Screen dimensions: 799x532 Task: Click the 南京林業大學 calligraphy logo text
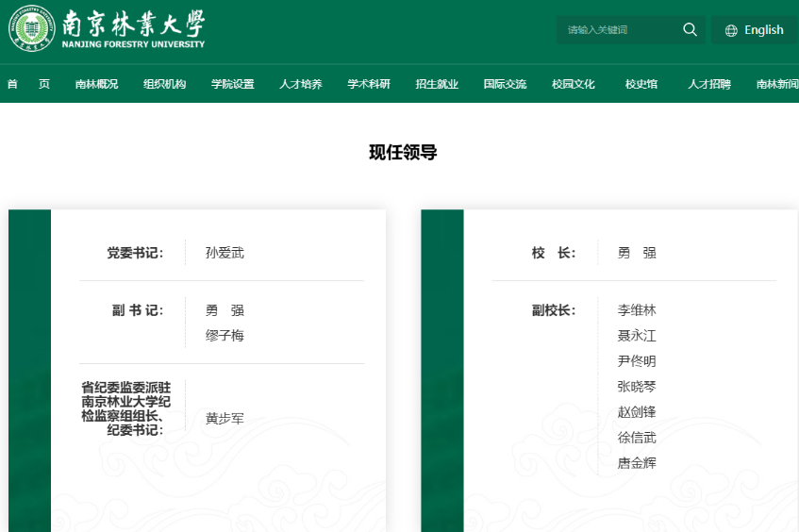(134, 24)
